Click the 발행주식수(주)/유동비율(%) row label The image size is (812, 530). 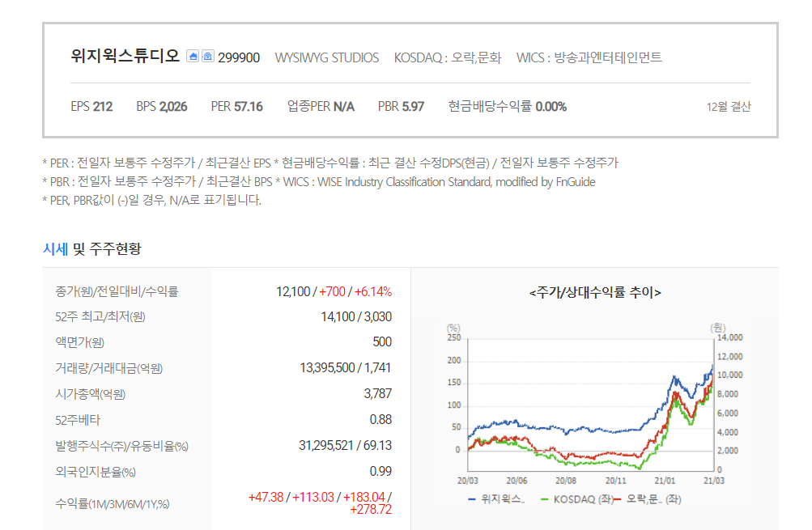click(x=121, y=446)
